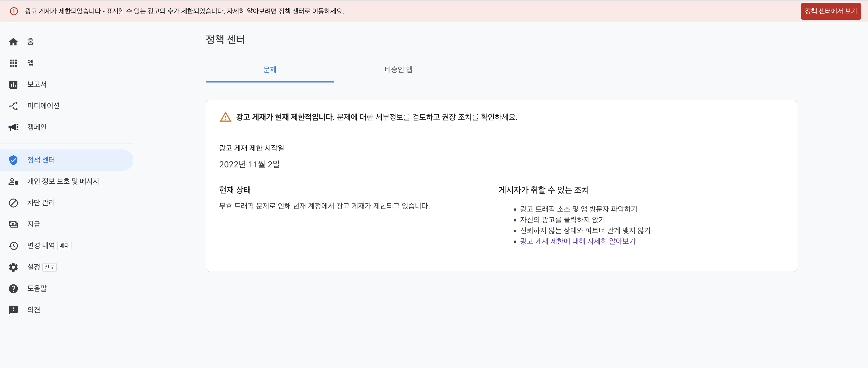Select 미디에이션 menu label in sidebar

click(x=43, y=106)
